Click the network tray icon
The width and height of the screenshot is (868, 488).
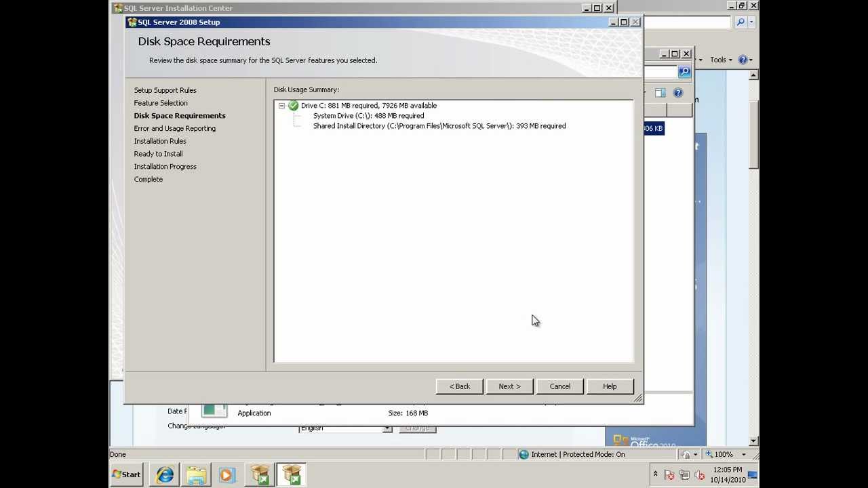tap(684, 475)
